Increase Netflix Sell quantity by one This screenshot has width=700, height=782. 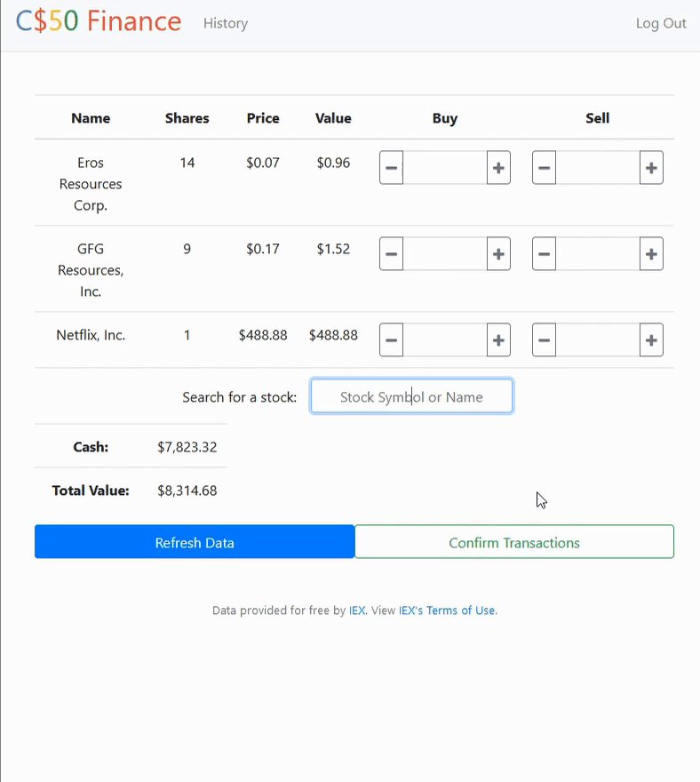click(651, 340)
